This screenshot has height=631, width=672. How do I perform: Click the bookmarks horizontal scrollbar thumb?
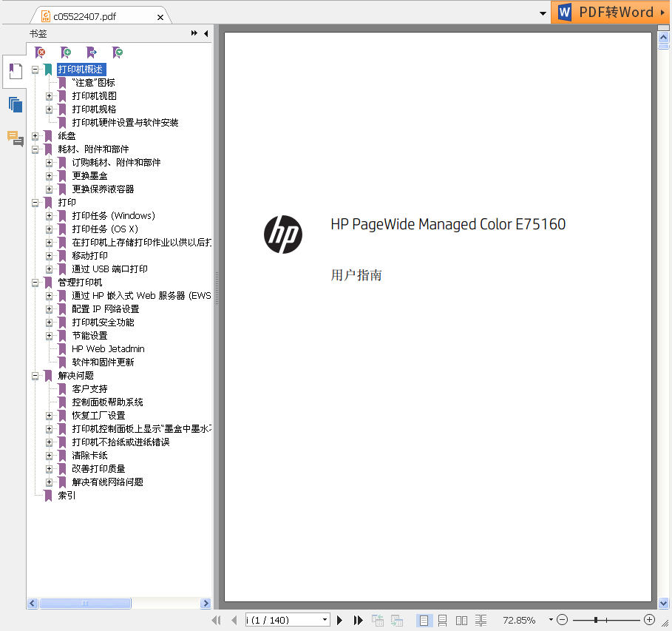(x=85, y=603)
